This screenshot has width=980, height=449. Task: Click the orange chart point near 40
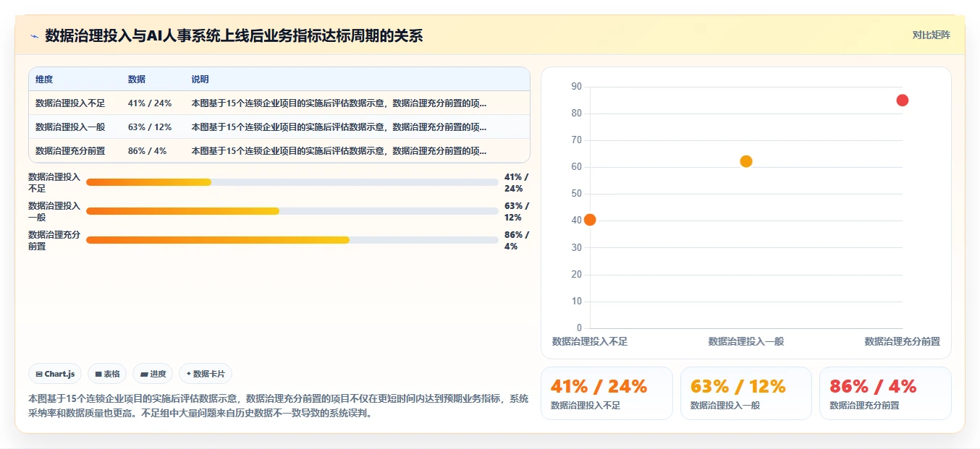(590, 220)
